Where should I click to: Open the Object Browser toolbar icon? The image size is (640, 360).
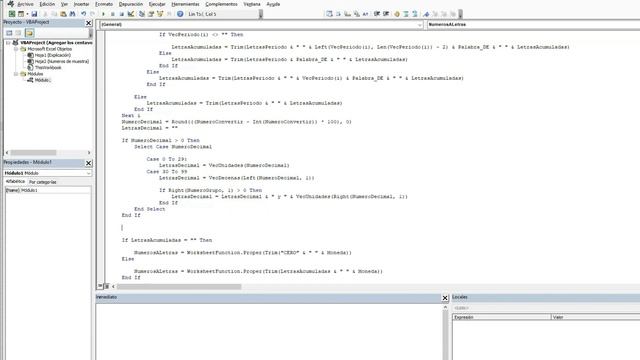click(160, 14)
